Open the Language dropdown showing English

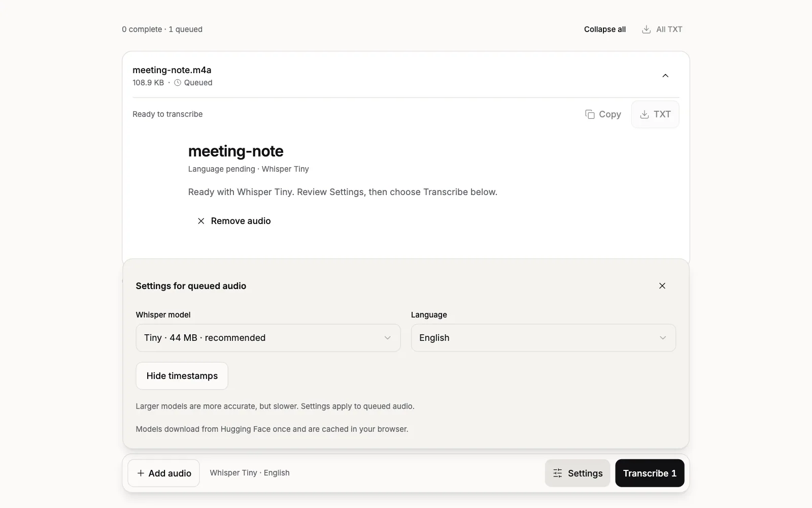point(543,338)
